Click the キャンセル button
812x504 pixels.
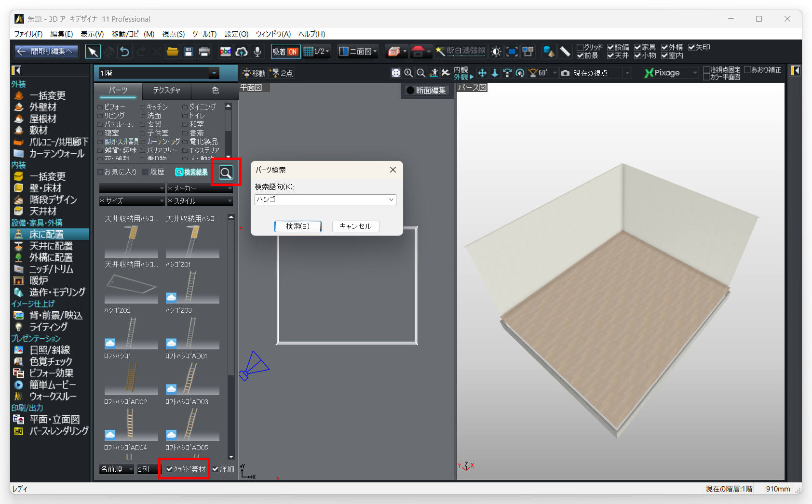tap(355, 226)
